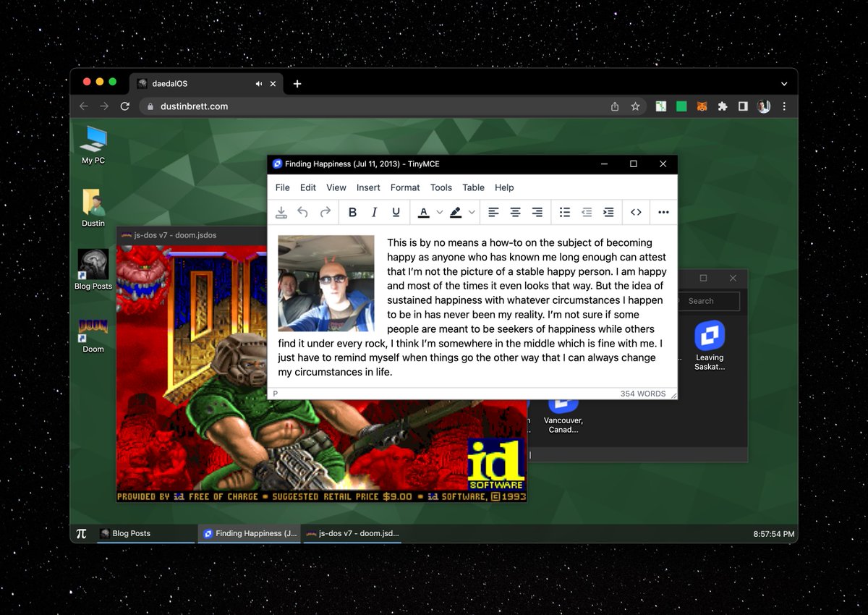Screen dimensions: 868x615
Task: Open the extensions puzzle menu
Action: tap(722, 106)
